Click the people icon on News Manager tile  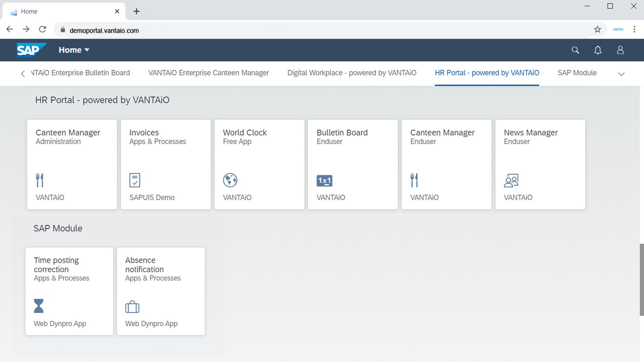tap(511, 180)
